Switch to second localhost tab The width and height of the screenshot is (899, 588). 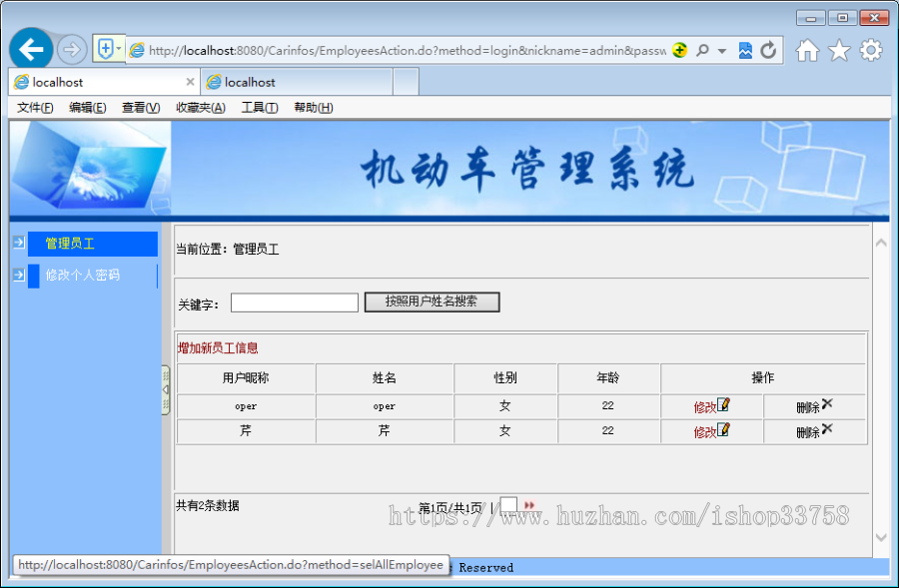pyautogui.click(x=297, y=82)
